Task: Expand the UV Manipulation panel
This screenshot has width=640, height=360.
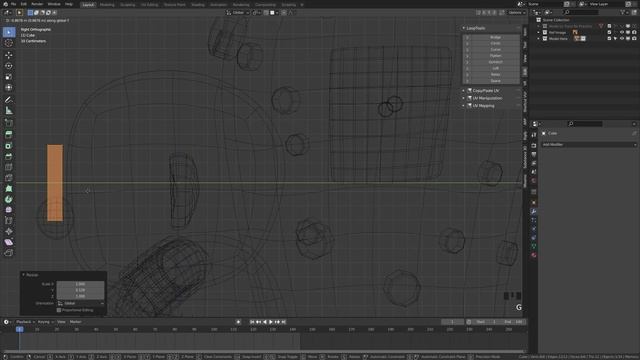Action: (x=463, y=98)
